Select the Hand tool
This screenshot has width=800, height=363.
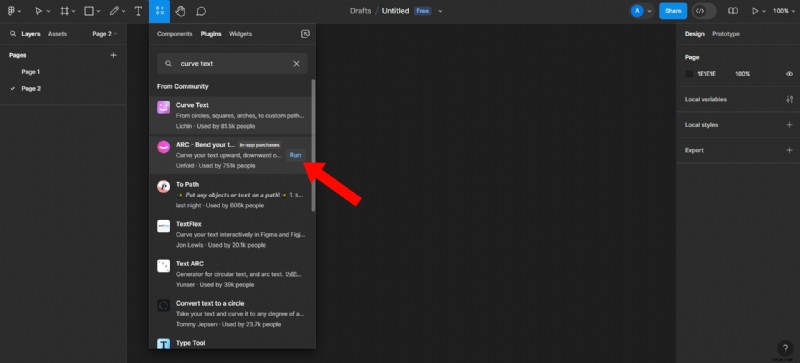[180, 11]
